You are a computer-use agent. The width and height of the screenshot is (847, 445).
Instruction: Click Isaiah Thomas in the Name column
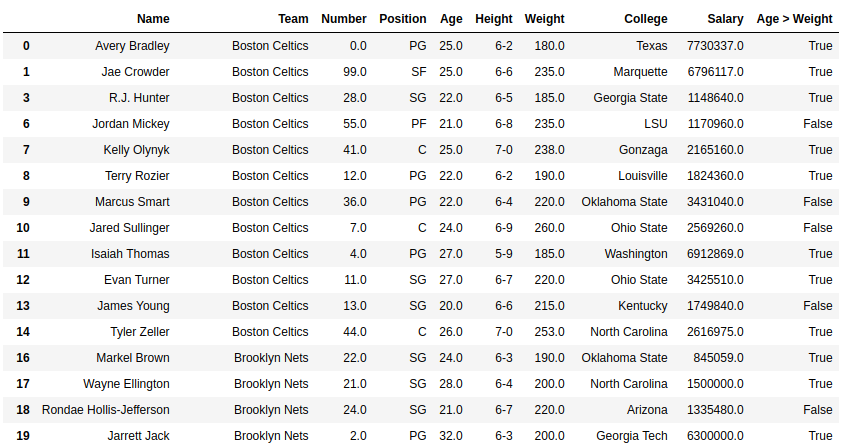pos(130,254)
